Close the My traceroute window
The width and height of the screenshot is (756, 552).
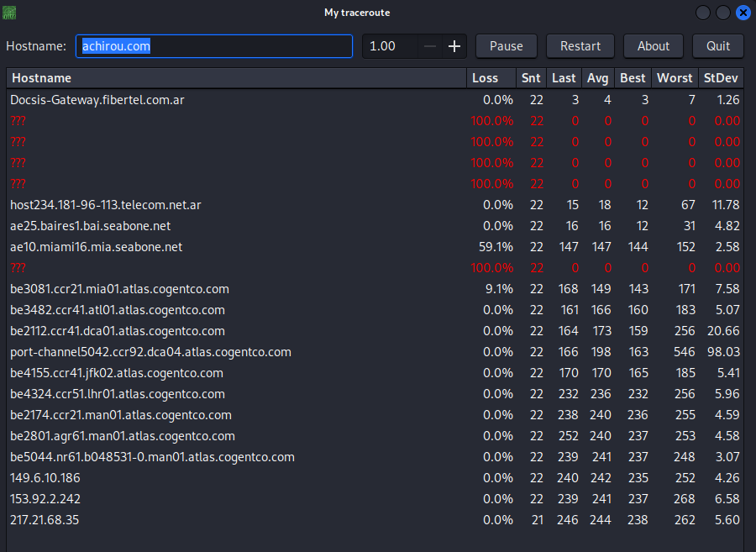(x=743, y=13)
